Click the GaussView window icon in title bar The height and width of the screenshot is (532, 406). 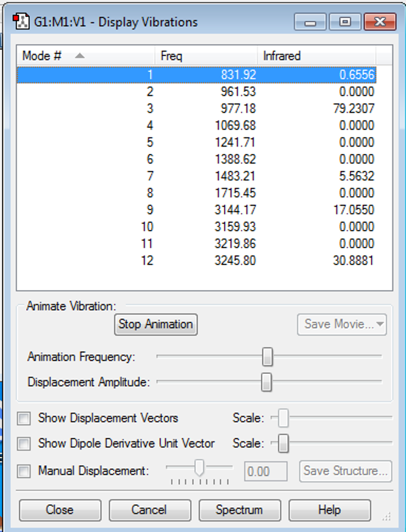[x=21, y=22]
